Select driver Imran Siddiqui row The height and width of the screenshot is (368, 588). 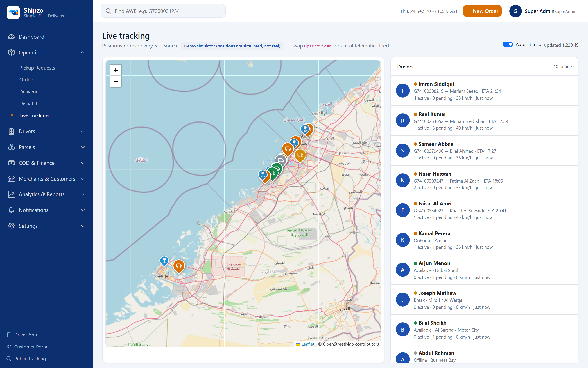point(484,91)
